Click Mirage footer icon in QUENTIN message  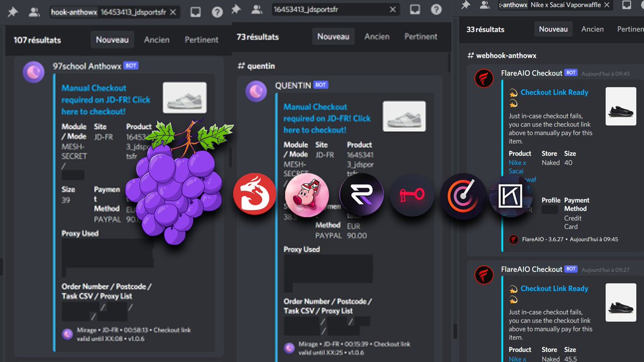pyautogui.click(x=289, y=348)
